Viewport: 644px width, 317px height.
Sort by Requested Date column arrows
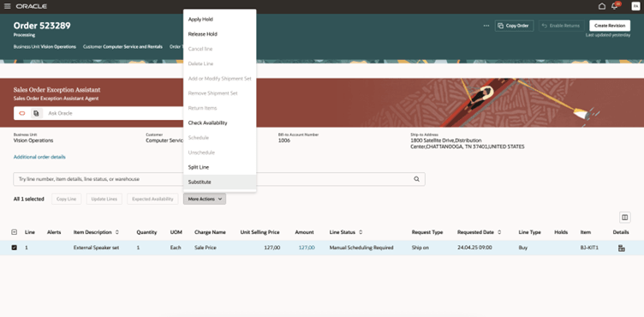(499, 232)
